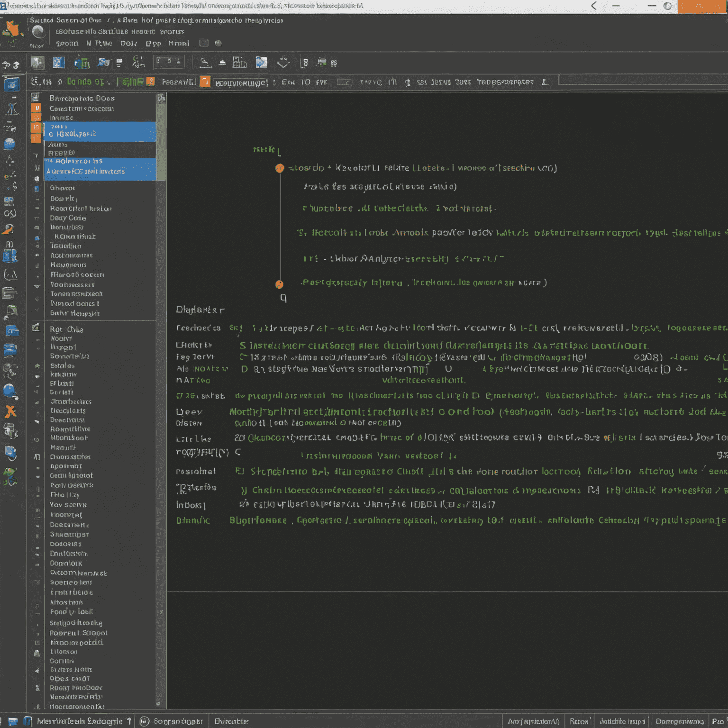Click the orange square after the green toolbar label
The image size is (728, 728).
pos(150,82)
